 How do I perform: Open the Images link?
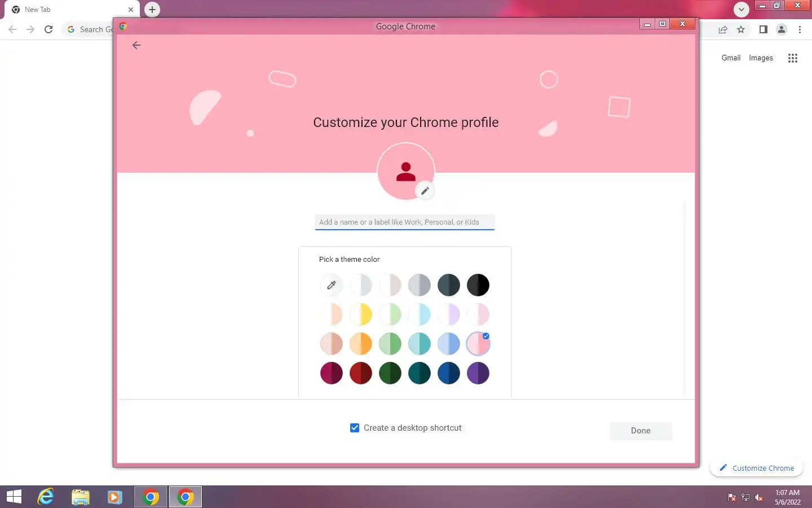point(761,58)
